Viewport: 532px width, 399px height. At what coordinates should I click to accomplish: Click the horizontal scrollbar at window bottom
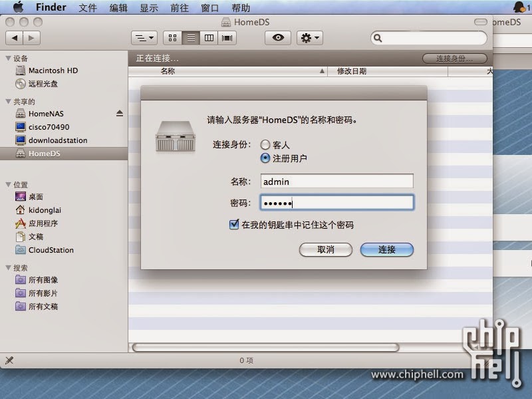click(x=265, y=347)
